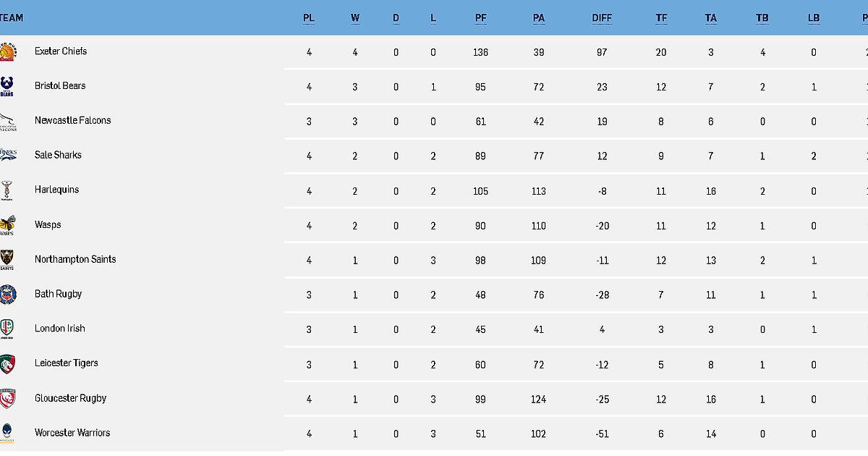Click the DIFF column header
The width and height of the screenshot is (868, 456).
pos(602,18)
